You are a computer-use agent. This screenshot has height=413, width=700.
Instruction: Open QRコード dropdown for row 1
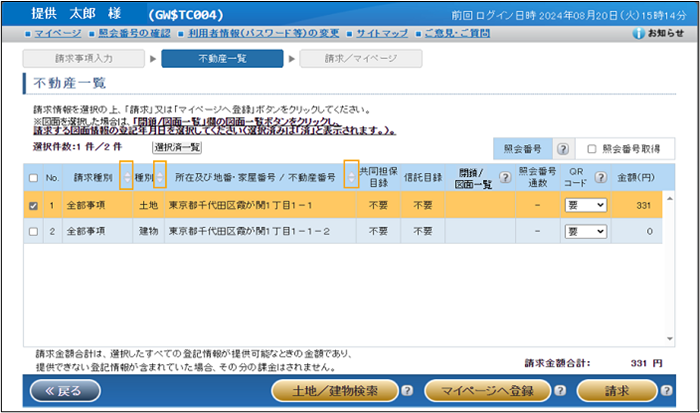(x=585, y=205)
